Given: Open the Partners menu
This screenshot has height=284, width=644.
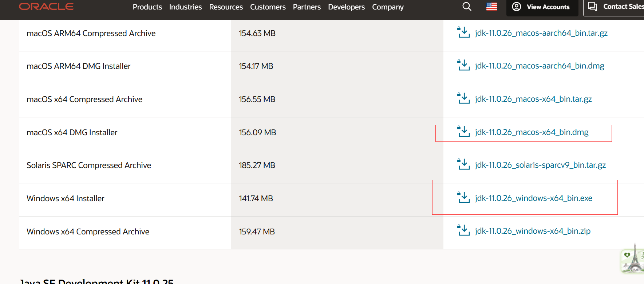Looking at the screenshot, I should (x=307, y=7).
